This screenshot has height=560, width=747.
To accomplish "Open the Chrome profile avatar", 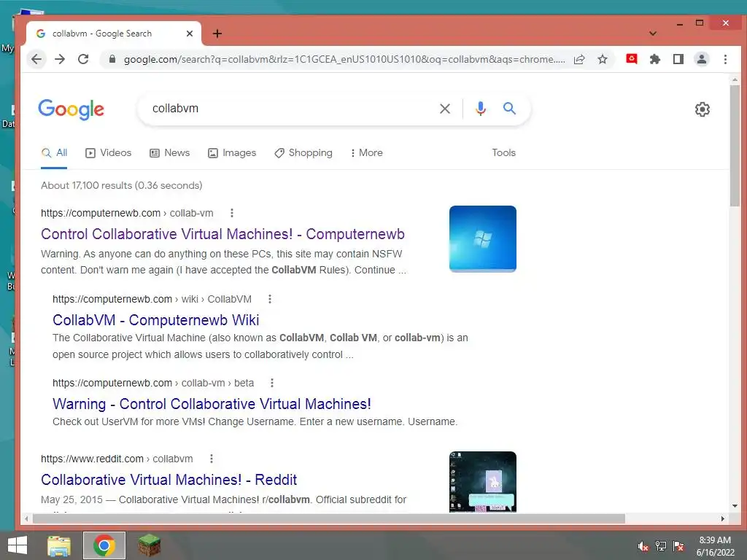I will (x=702, y=59).
